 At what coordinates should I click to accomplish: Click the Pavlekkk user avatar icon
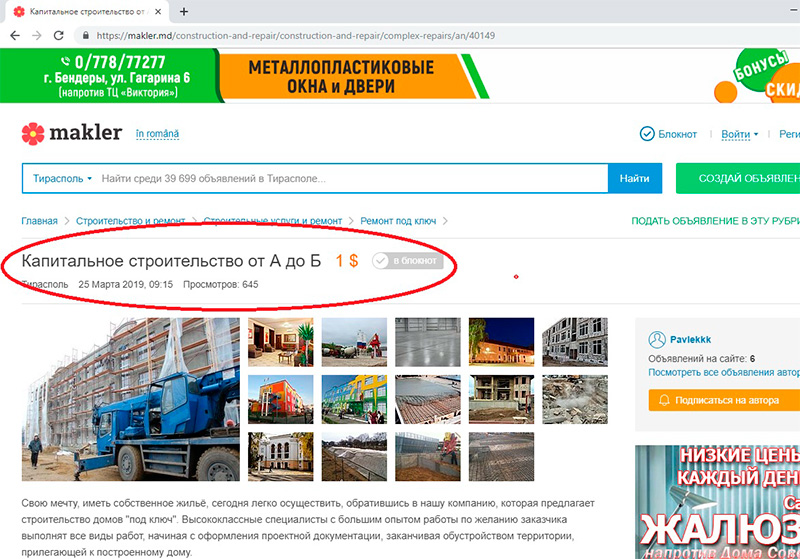point(657,340)
